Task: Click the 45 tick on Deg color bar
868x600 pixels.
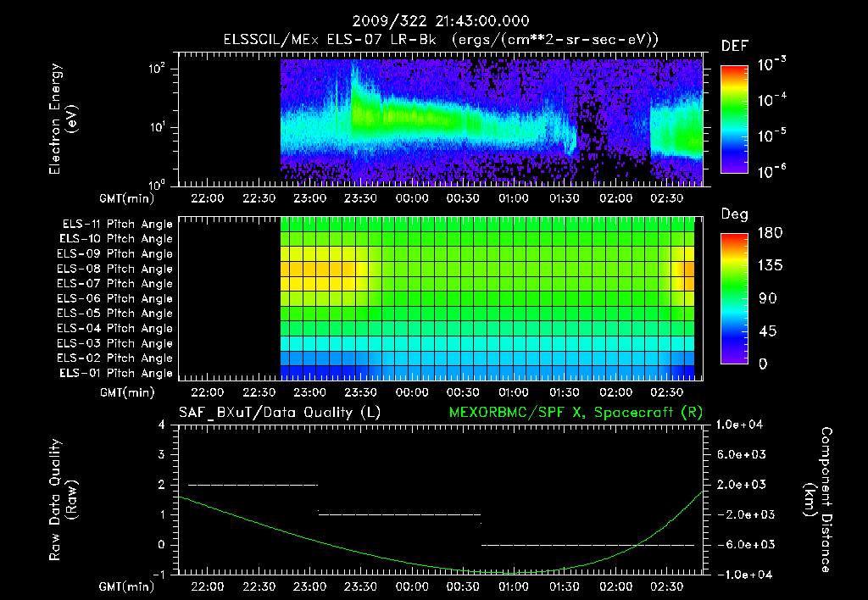Action: point(768,331)
